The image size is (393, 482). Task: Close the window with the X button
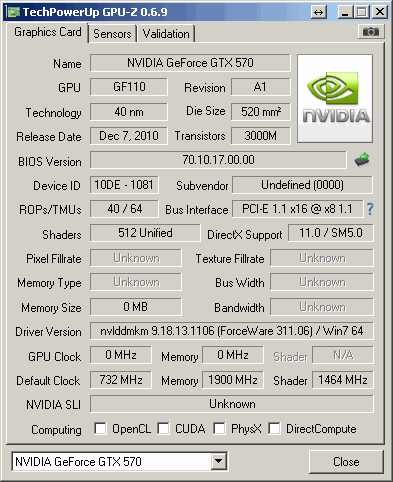380,12
